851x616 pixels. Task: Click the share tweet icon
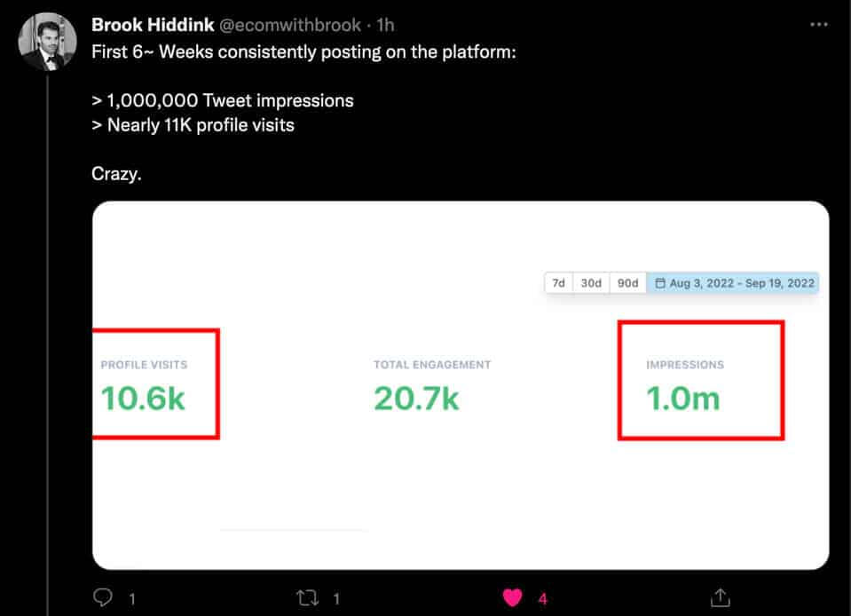(721, 597)
